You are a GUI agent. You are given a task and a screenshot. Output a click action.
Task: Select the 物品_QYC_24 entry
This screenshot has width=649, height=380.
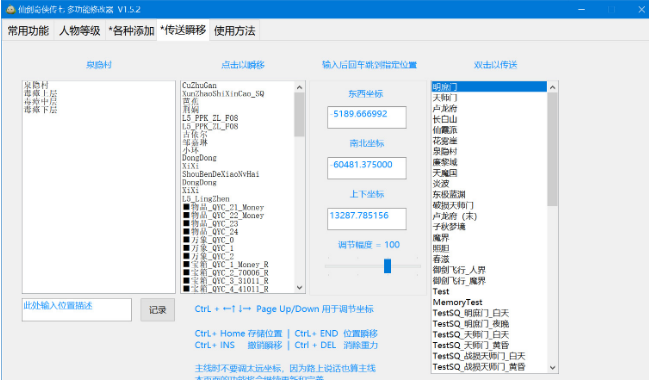coord(211,231)
